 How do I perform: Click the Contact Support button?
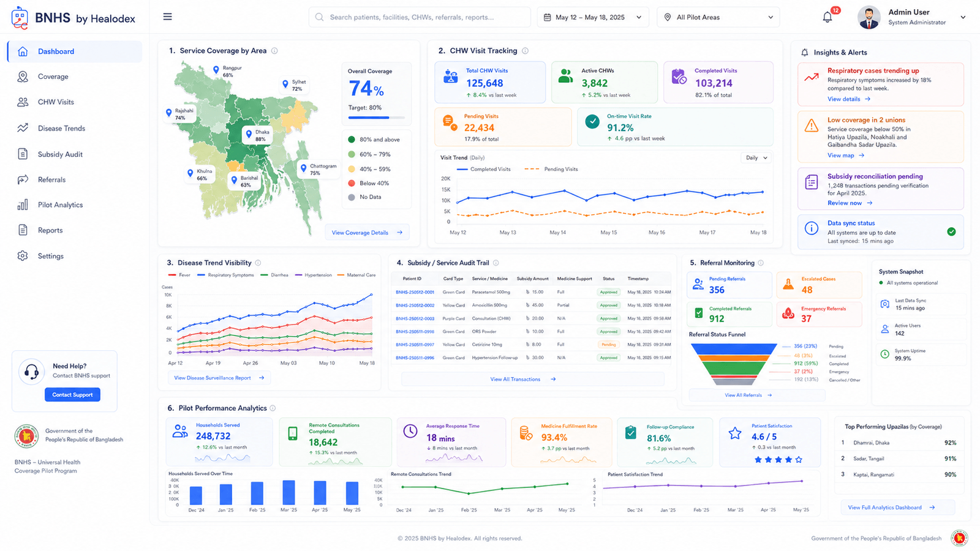click(72, 395)
